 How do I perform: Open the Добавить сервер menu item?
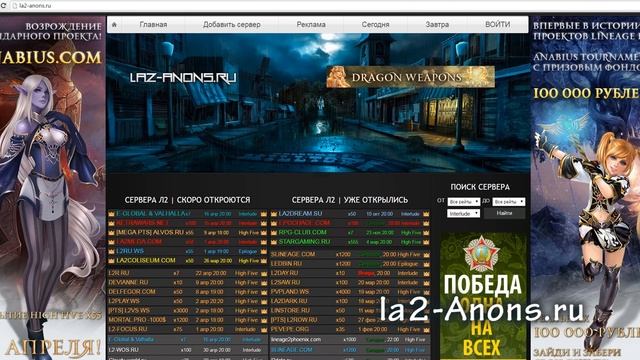[231, 24]
